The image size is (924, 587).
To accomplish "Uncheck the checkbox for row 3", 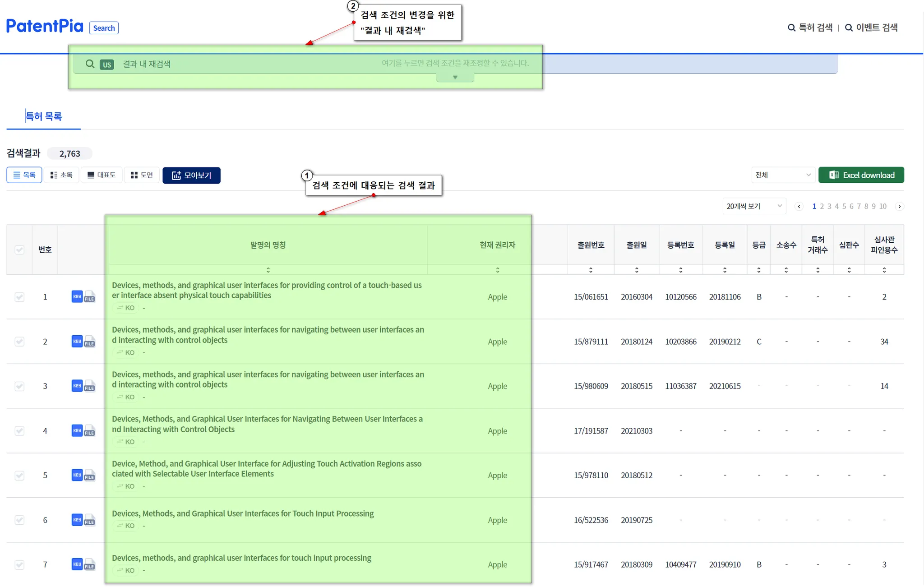I will (x=19, y=386).
